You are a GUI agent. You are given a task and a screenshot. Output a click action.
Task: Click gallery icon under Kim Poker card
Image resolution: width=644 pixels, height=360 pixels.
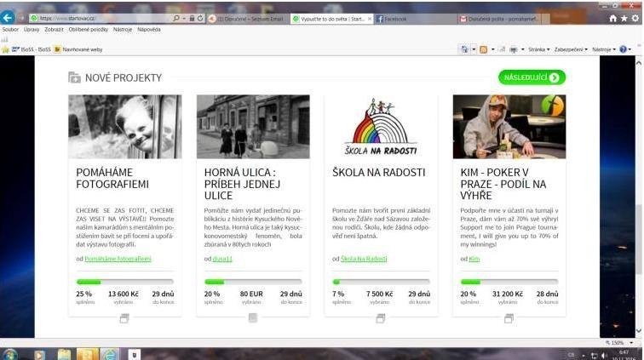point(509,318)
